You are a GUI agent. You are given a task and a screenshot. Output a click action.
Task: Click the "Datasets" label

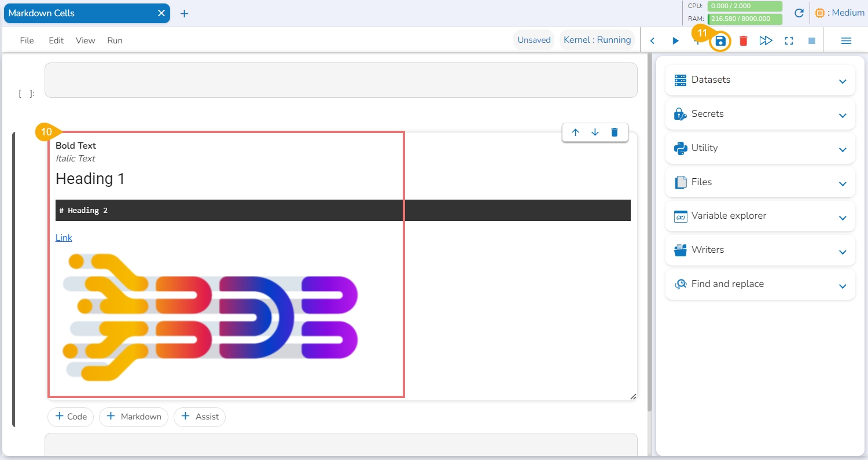coord(711,80)
